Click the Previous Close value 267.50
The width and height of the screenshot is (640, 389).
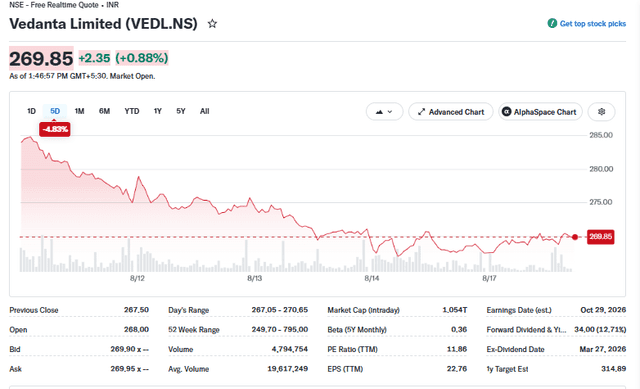(x=136, y=310)
